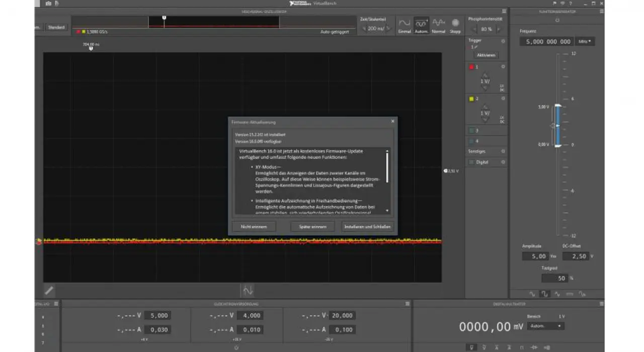Select AC voltage mode on multimeter
The width and height of the screenshot is (644, 352).
[484, 347]
